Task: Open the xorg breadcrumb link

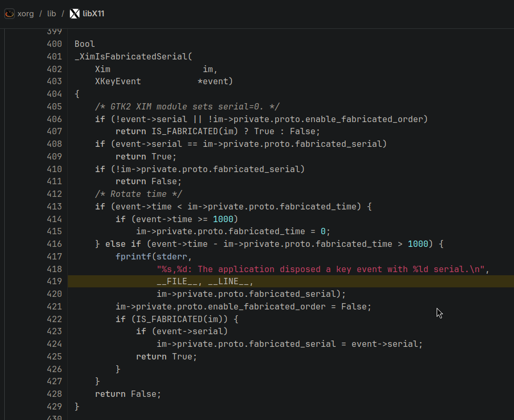Action: point(25,14)
